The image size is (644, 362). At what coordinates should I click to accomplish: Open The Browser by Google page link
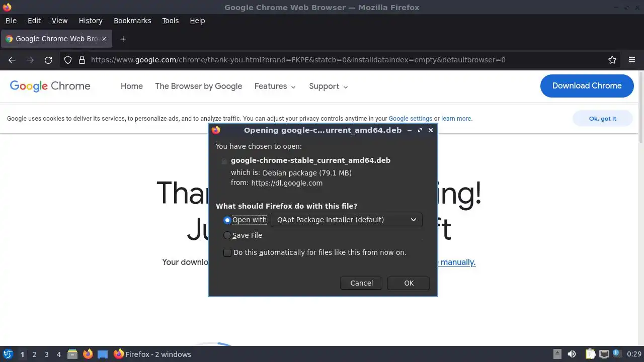point(199,86)
